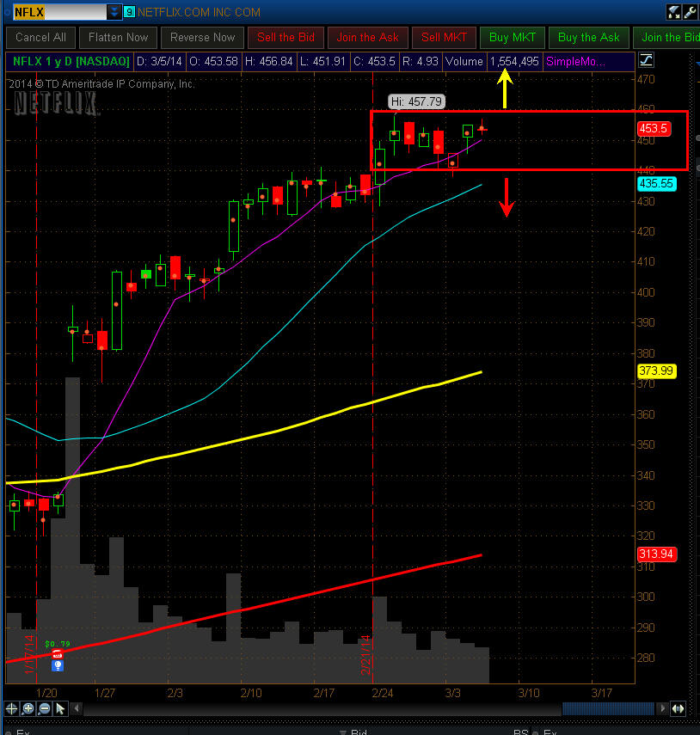
Task: Click the 3/17 date axis label
Action: (602, 693)
